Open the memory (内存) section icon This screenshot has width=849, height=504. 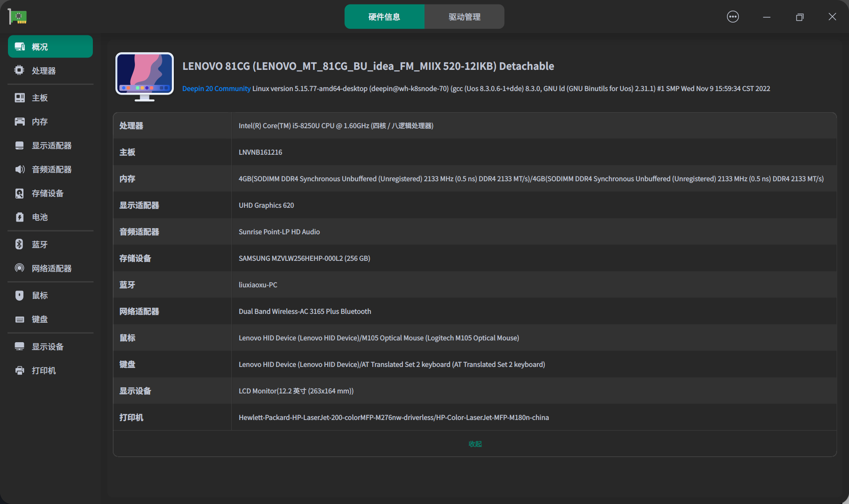[19, 122]
